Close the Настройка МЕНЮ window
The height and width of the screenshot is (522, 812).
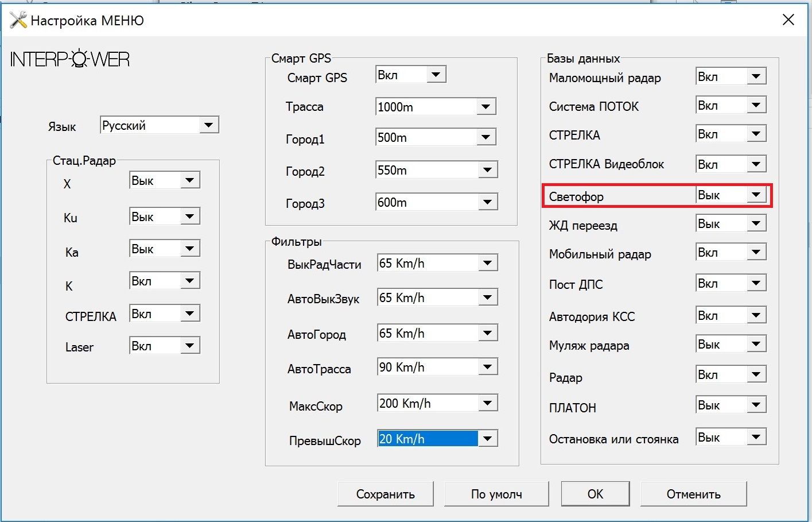pyautogui.click(x=788, y=20)
